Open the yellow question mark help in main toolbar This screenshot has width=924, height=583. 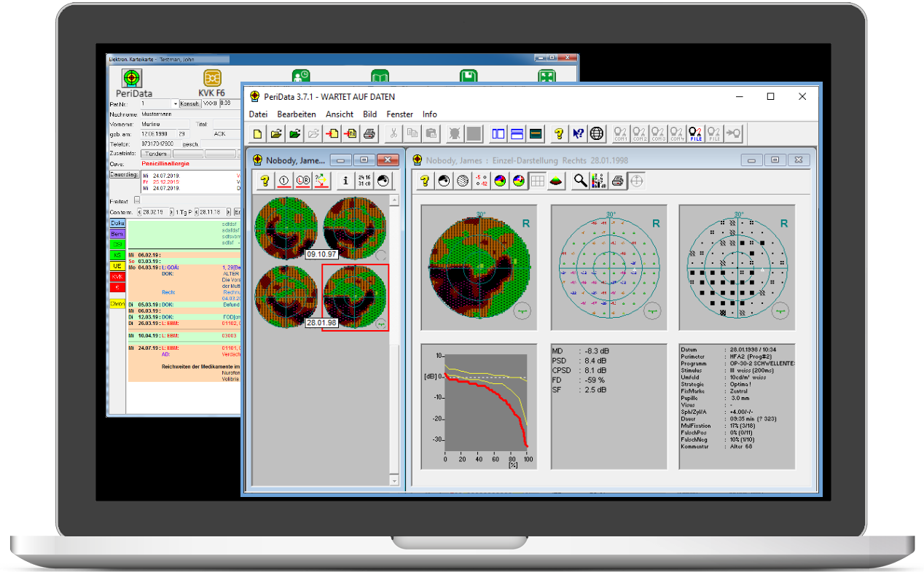pyautogui.click(x=559, y=133)
